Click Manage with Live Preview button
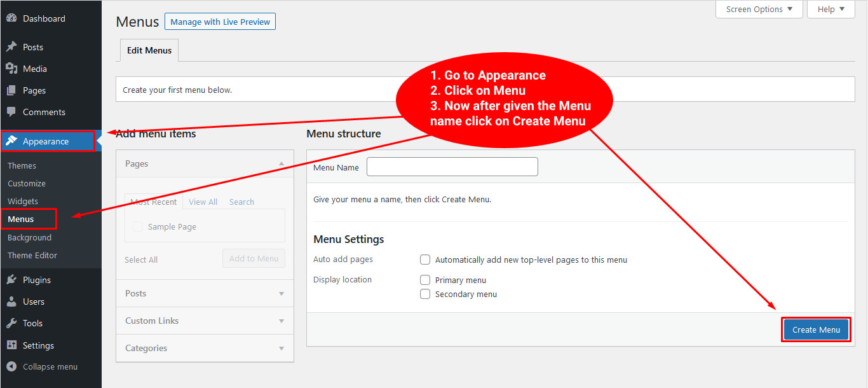The image size is (868, 388). 220,22
